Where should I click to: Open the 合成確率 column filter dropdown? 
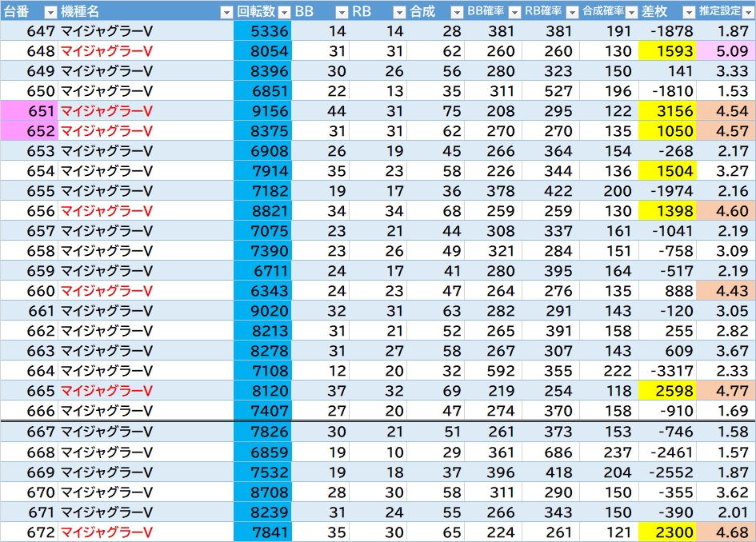(631, 12)
